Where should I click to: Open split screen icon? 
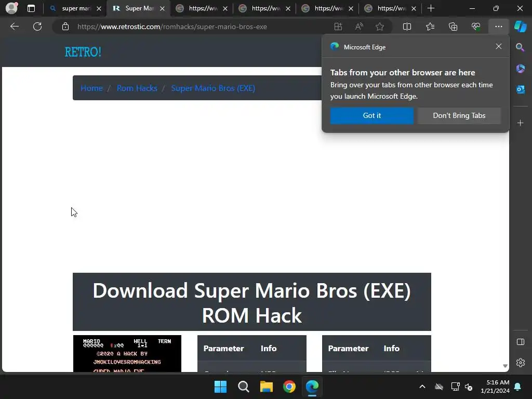pyautogui.click(x=407, y=26)
